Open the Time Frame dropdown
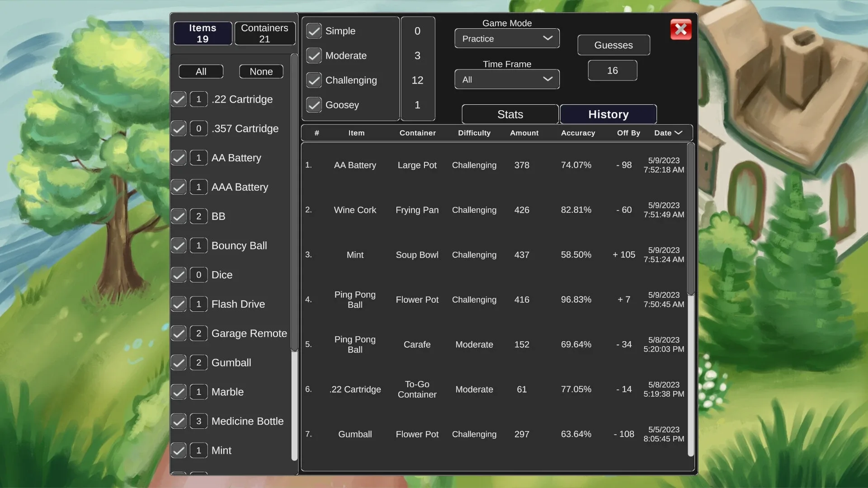The height and width of the screenshot is (488, 868). tap(506, 79)
